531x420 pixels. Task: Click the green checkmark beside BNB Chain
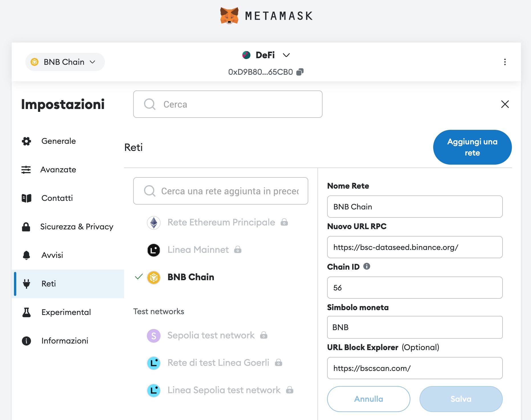[139, 276]
